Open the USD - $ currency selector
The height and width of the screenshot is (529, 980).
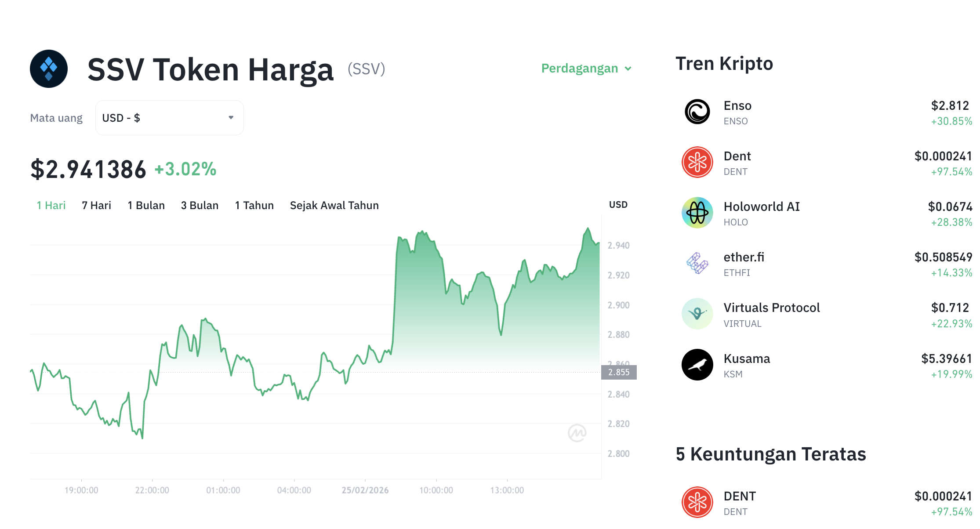click(x=169, y=118)
